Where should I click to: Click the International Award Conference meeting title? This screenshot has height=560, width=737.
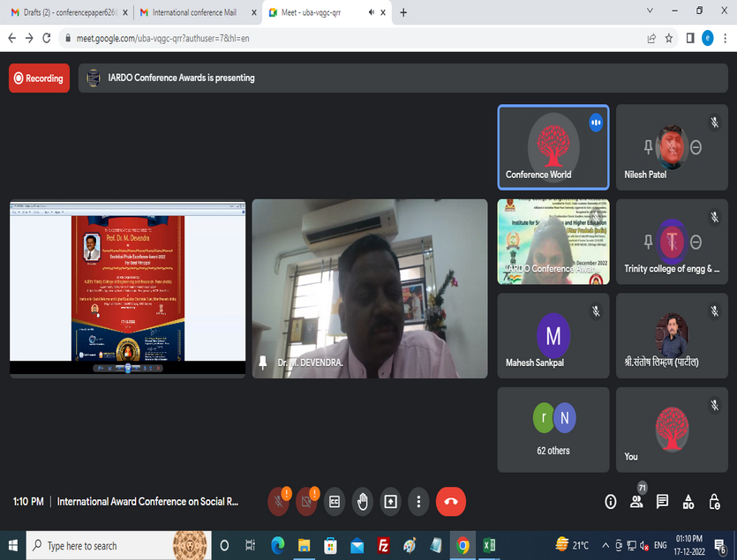(147, 502)
